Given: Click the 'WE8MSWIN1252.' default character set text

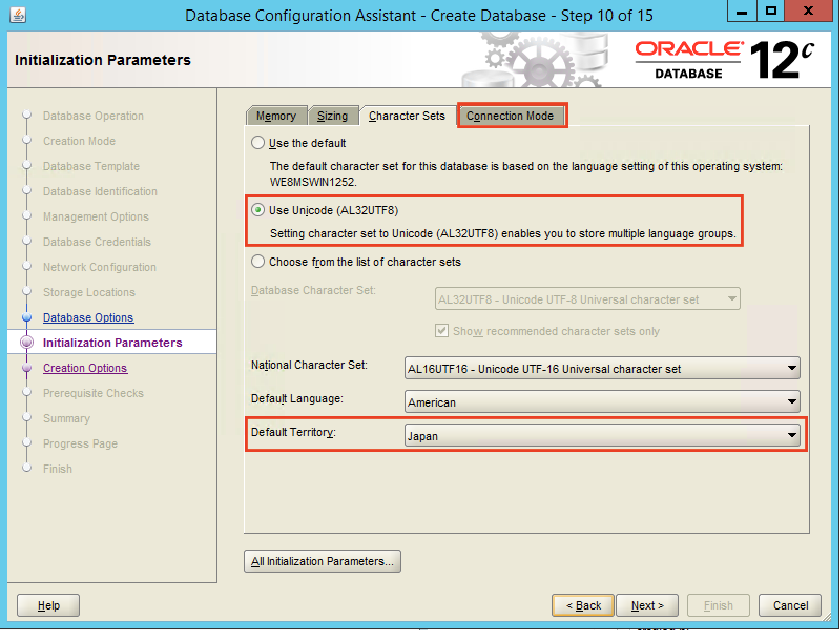Looking at the screenshot, I should [x=313, y=182].
